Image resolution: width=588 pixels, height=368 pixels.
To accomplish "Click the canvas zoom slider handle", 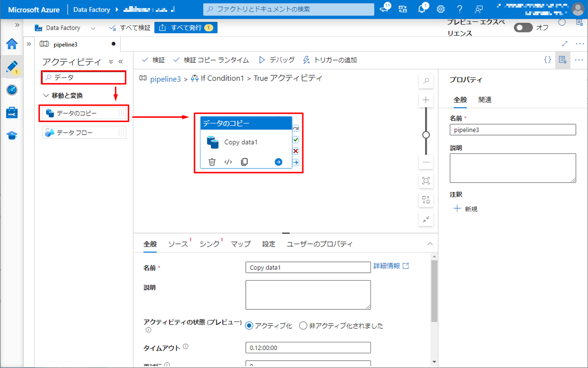I will pyautogui.click(x=426, y=135).
